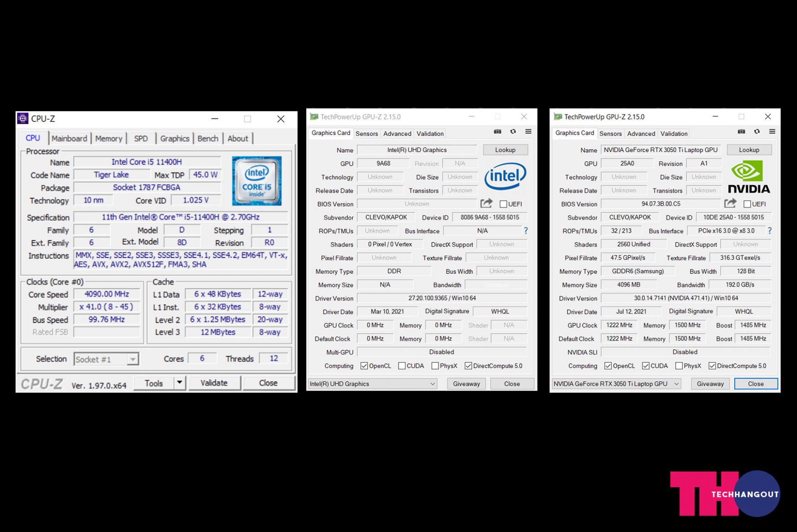This screenshot has height=532, width=797.
Task: Click the screenshot camera icon in Intel GPU-Z
Action: [497, 132]
